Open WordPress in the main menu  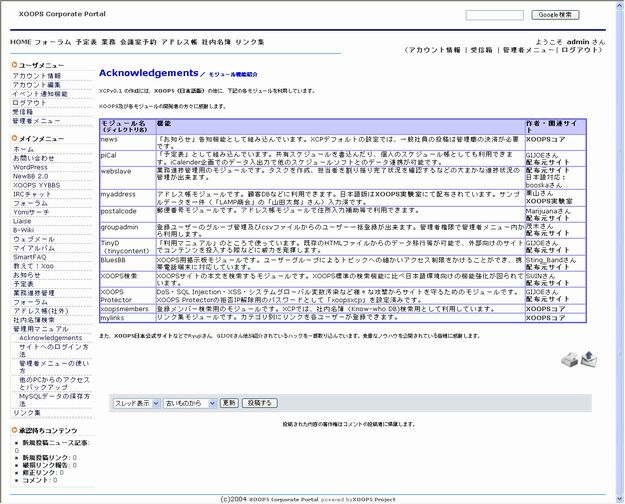tap(30, 167)
